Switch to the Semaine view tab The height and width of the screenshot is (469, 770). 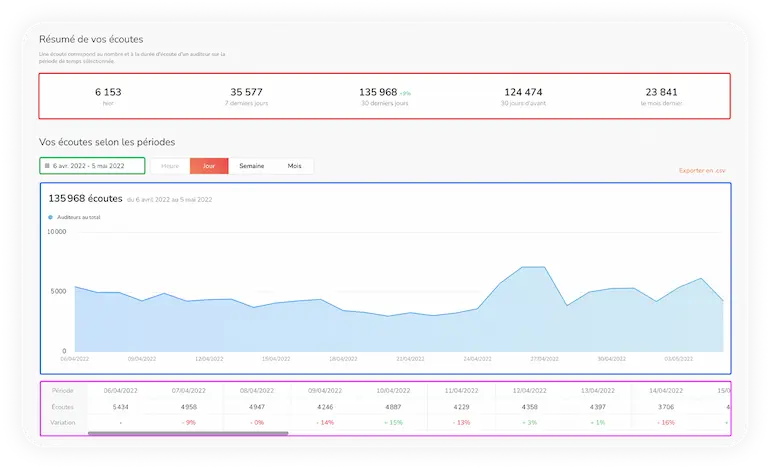click(252, 166)
